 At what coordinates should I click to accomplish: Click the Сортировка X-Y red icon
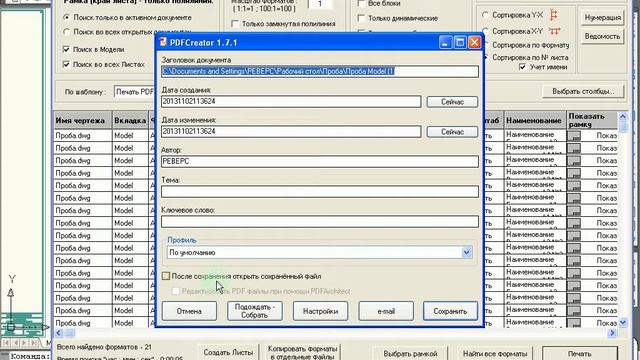(554, 31)
